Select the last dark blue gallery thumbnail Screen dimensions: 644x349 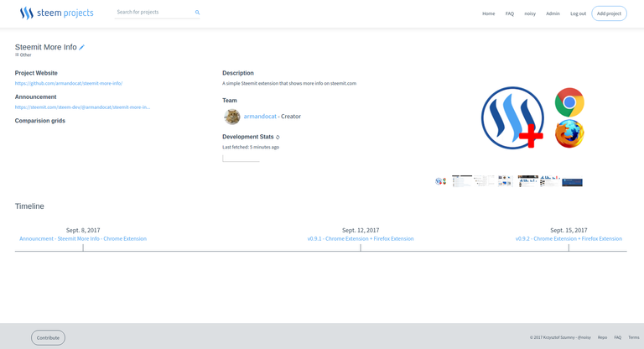tap(572, 182)
